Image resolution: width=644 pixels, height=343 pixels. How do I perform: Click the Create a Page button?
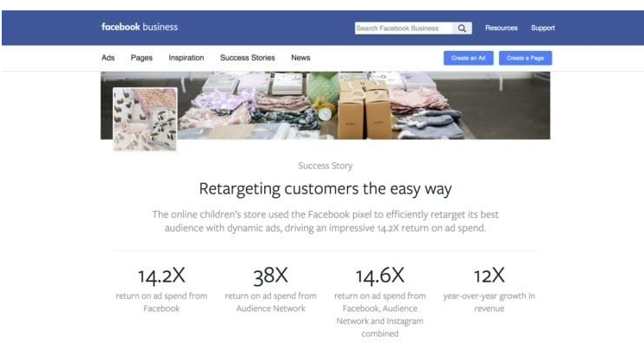coord(526,58)
